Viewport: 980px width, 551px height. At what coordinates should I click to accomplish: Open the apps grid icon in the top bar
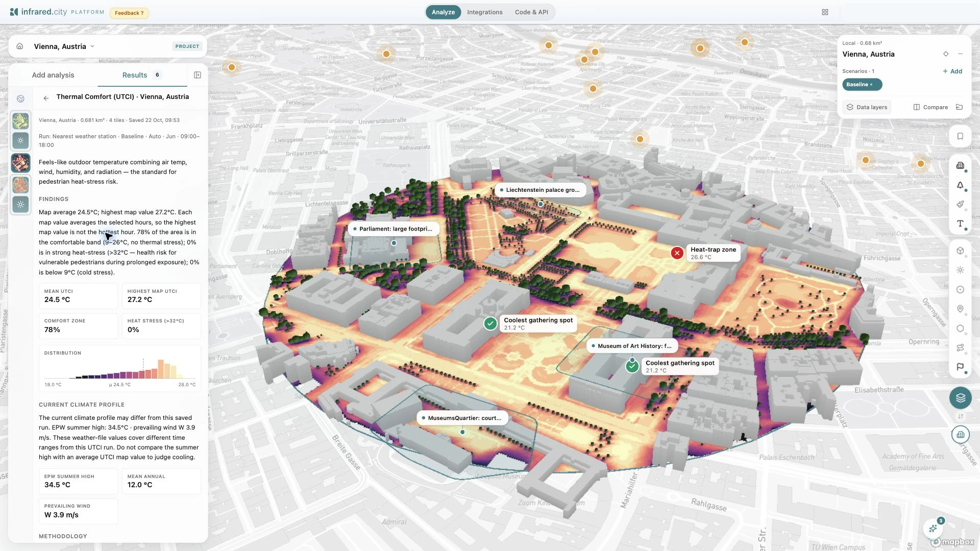[825, 12]
